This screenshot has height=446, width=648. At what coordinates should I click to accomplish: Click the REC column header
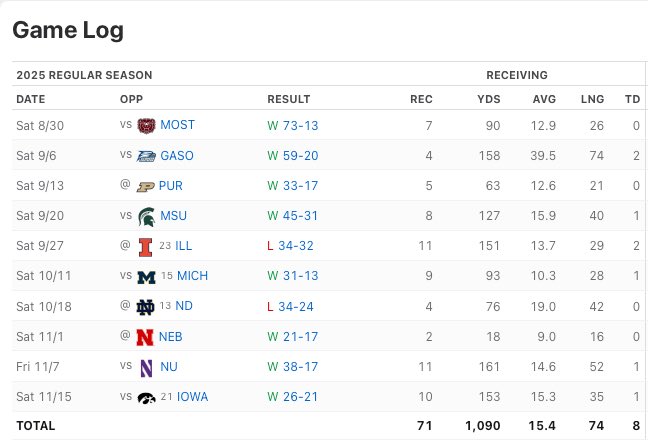421,99
